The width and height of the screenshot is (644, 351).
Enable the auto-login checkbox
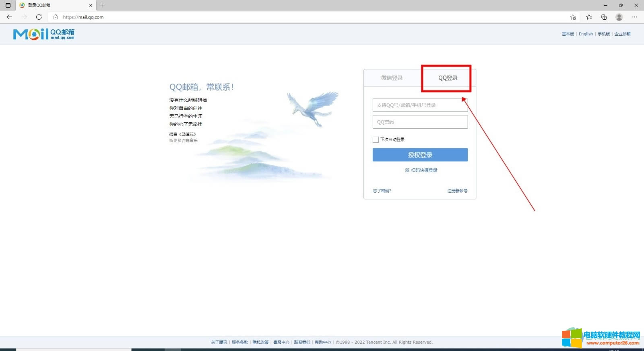click(376, 140)
